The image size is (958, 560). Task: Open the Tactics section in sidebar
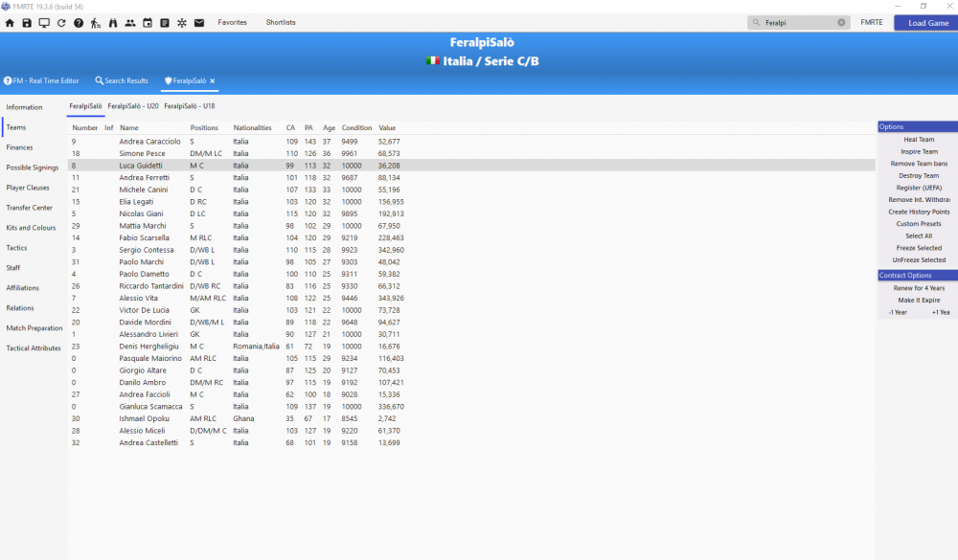tap(16, 249)
